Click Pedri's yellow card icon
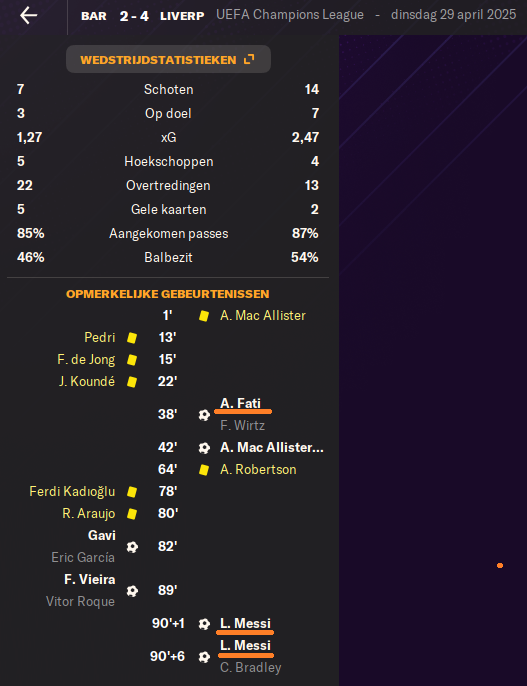The height and width of the screenshot is (686, 527). tap(132, 338)
